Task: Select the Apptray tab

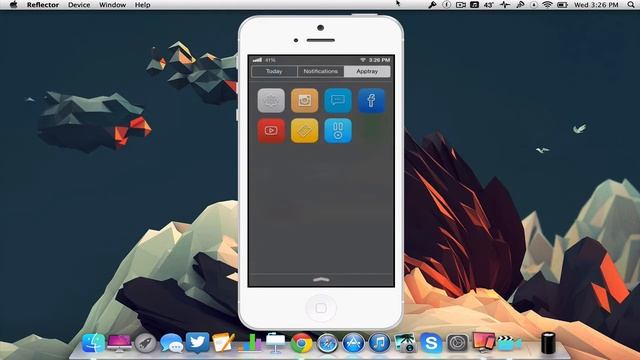Action: [x=367, y=71]
